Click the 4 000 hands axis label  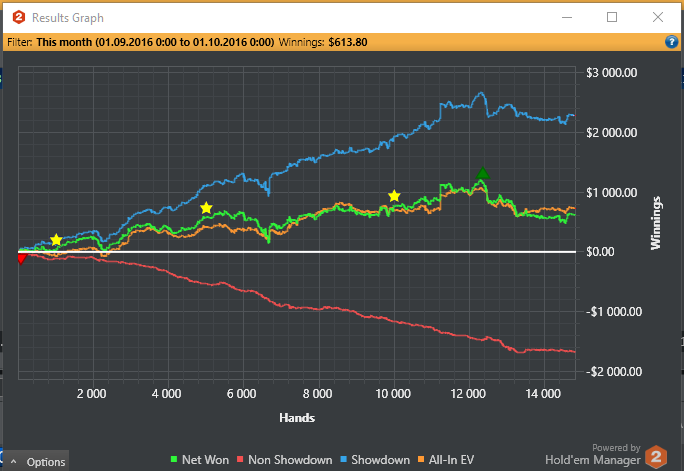tap(167, 394)
